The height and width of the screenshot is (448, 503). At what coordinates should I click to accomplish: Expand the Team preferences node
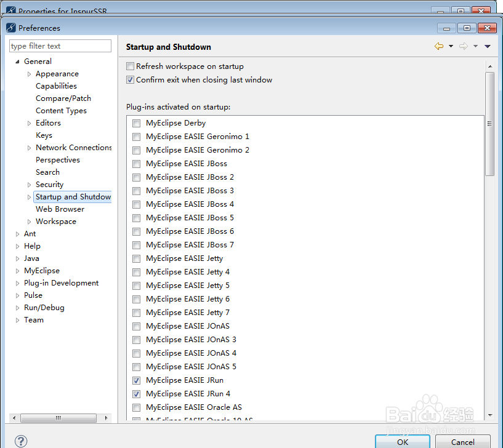point(17,320)
